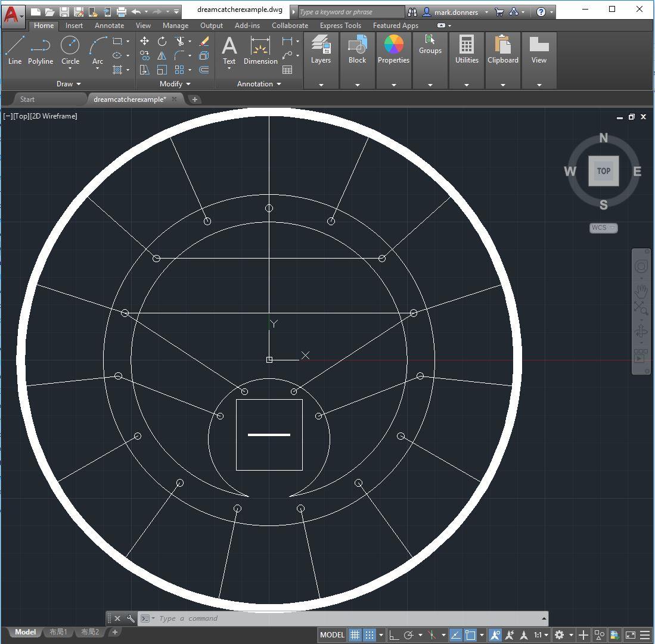
Task: Toggle drawing grid display
Action: [x=355, y=635]
